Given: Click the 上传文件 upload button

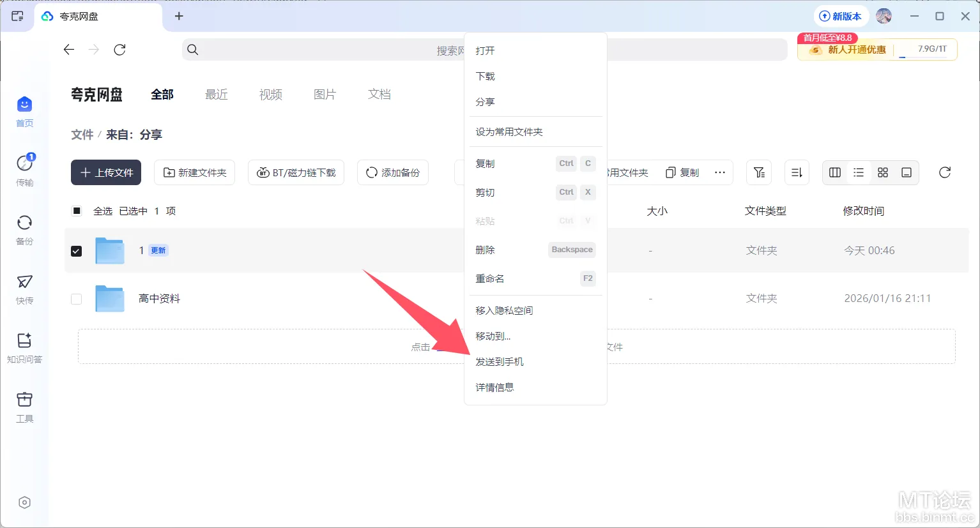Looking at the screenshot, I should click(106, 172).
